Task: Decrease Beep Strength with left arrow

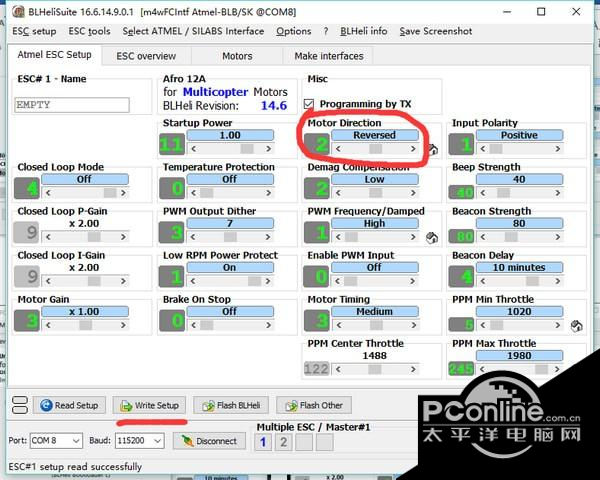Action: click(483, 193)
